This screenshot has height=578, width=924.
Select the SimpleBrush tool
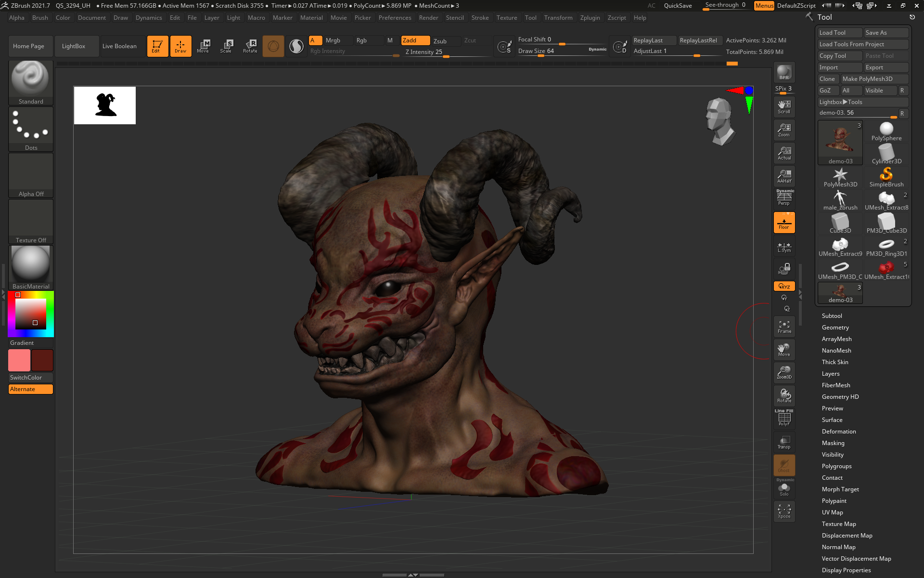click(886, 178)
